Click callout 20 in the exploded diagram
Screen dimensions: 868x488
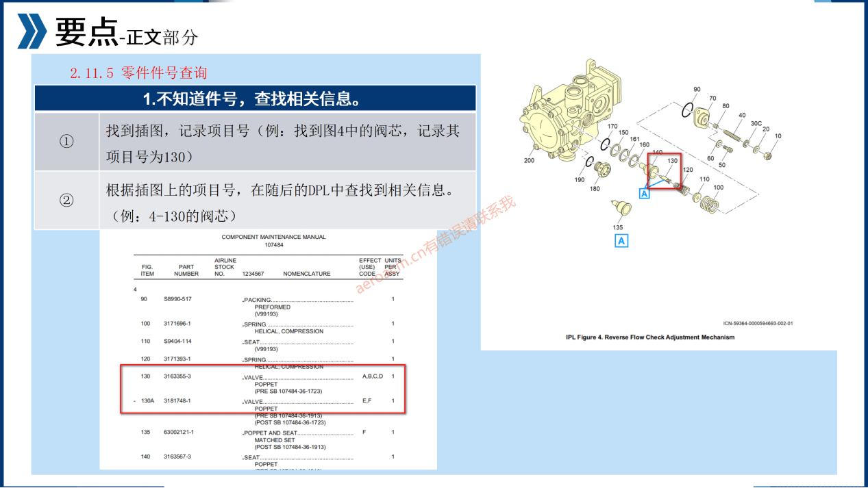[766, 129]
